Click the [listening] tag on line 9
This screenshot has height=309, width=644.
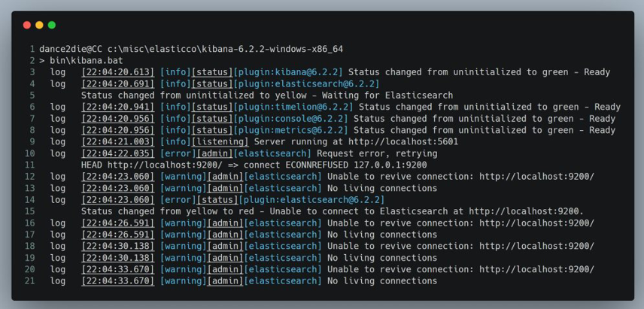220,141
